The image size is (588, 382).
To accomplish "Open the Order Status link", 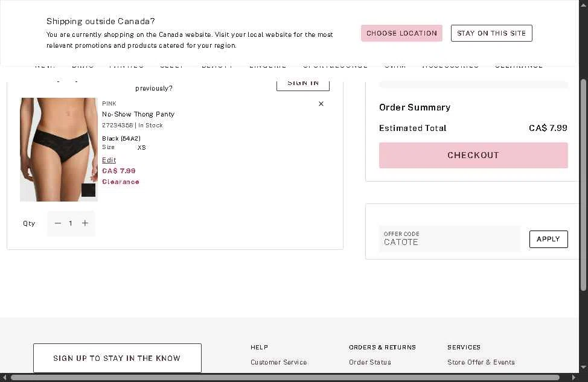I will coord(369,362).
